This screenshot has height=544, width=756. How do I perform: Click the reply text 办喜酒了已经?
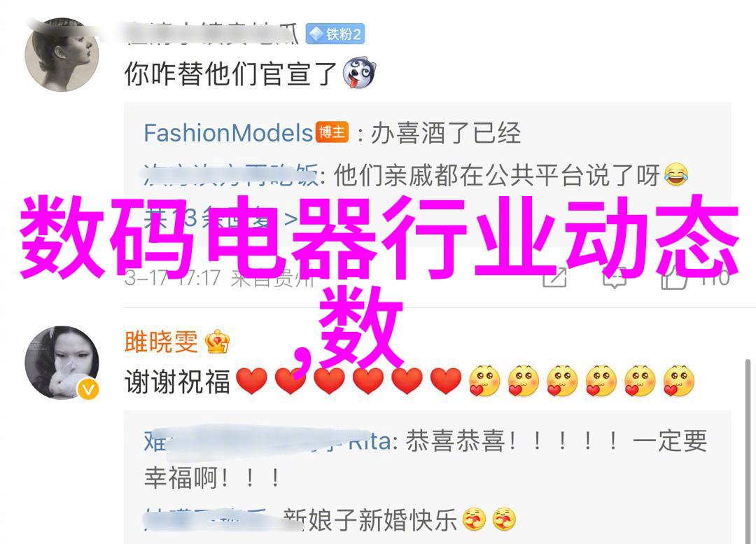(x=446, y=133)
